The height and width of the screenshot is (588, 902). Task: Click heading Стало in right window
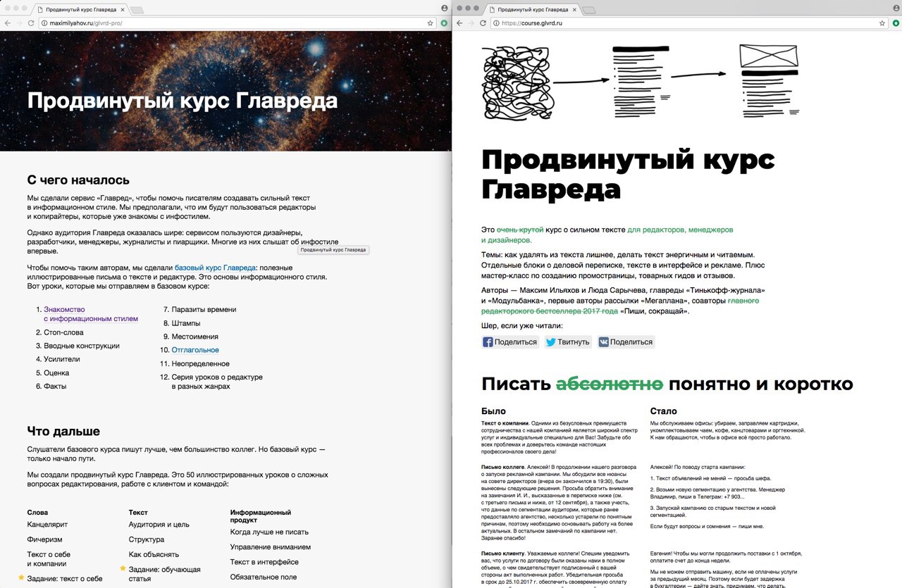pos(663,411)
